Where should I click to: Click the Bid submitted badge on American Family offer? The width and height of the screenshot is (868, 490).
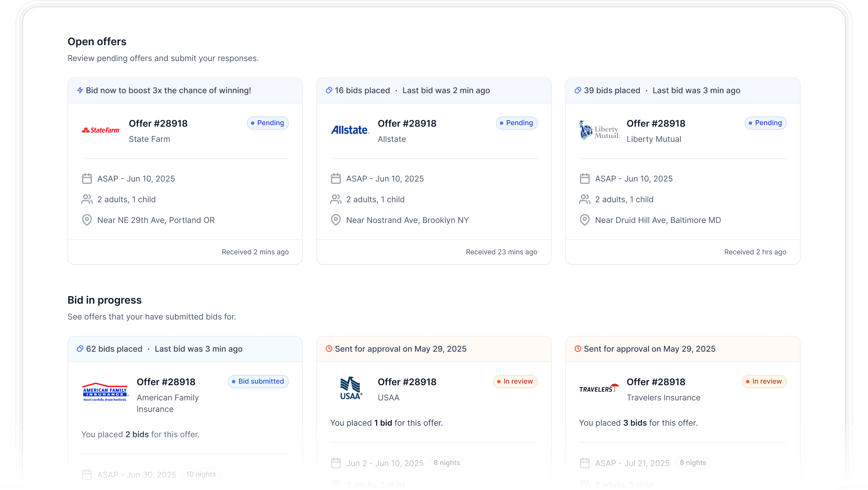click(x=258, y=381)
